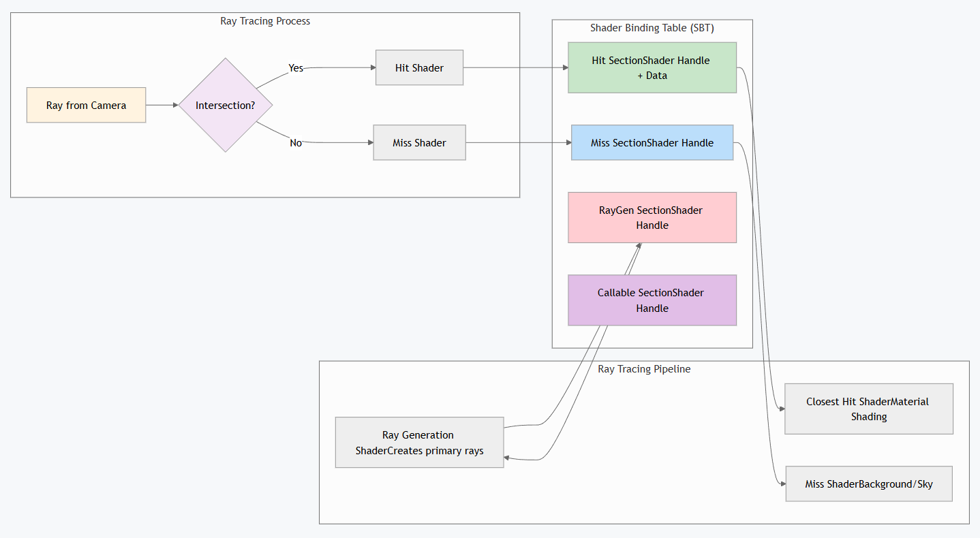
Task: Click the Yes edge label
Action: pos(296,68)
